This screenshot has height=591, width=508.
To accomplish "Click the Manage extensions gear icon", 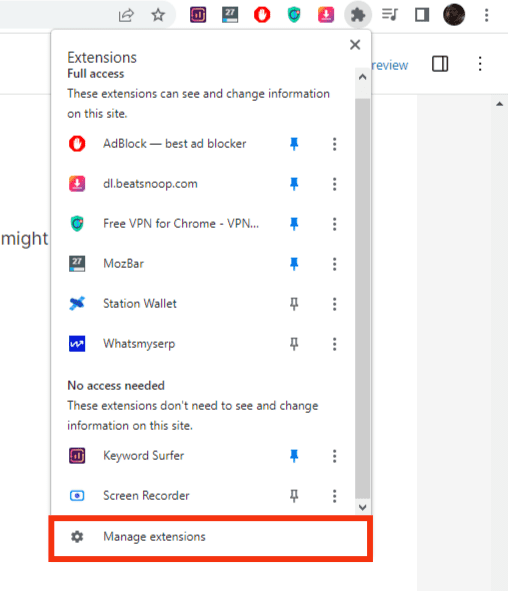I will click(x=77, y=536).
